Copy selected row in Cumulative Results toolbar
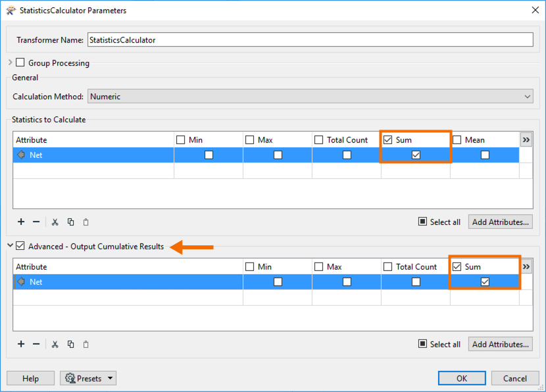Screen dimensions: 546x392 pos(70,344)
